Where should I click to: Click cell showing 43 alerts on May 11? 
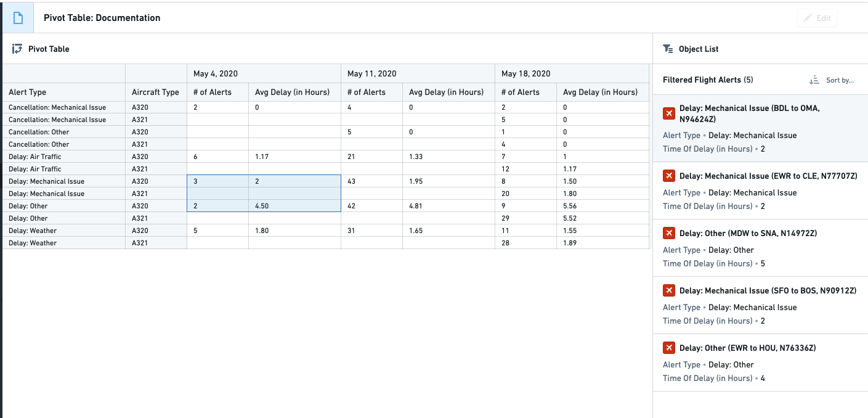click(x=371, y=181)
